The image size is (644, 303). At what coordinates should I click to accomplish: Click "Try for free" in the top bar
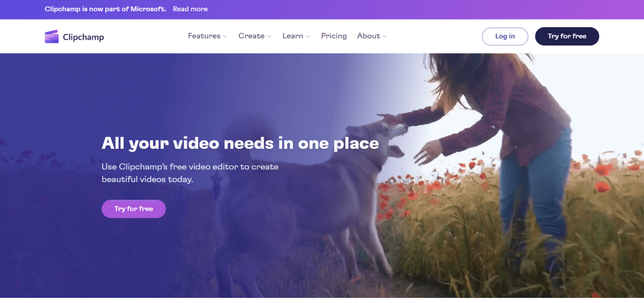[567, 36]
